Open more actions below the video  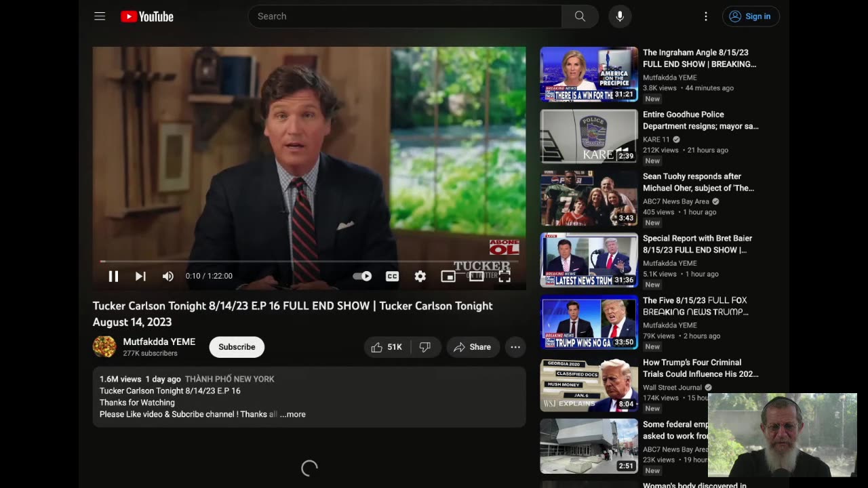515,347
